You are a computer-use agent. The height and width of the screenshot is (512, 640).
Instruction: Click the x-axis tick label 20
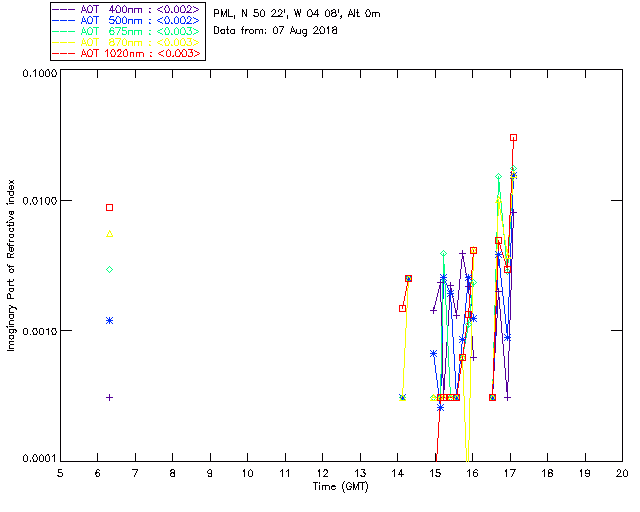pyautogui.click(x=621, y=473)
